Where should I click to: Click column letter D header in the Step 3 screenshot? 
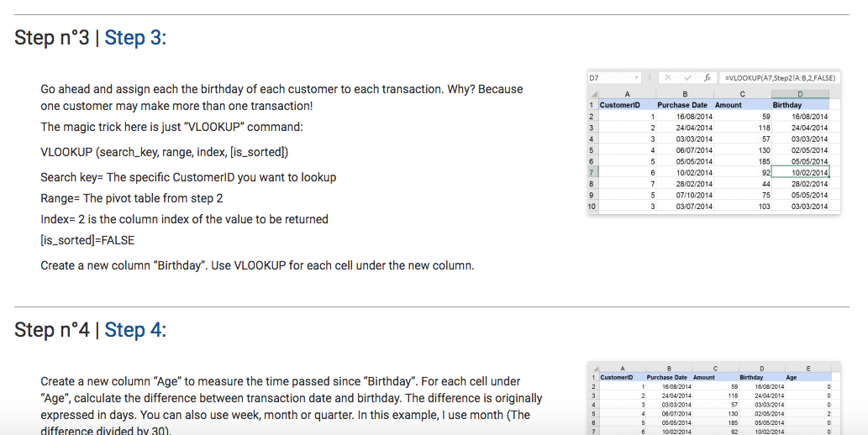801,94
